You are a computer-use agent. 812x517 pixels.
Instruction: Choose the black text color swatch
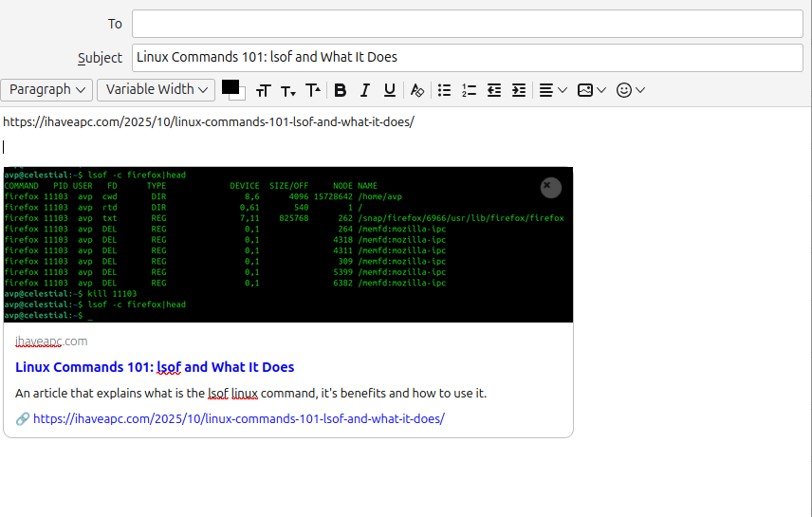coord(230,86)
